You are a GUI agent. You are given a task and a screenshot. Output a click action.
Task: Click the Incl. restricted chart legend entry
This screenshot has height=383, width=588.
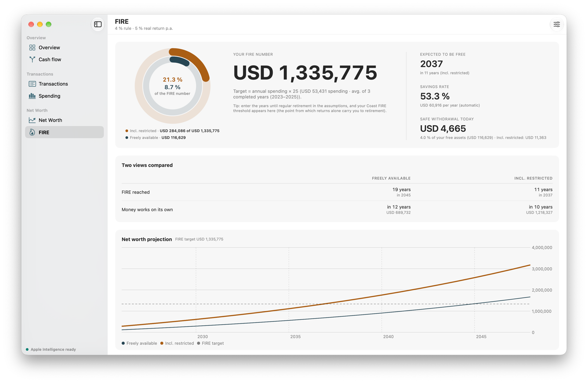click(x=177, y=343)
